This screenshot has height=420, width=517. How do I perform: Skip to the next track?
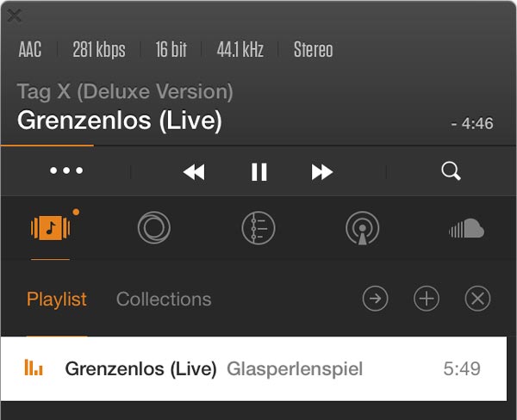[322, 172]
